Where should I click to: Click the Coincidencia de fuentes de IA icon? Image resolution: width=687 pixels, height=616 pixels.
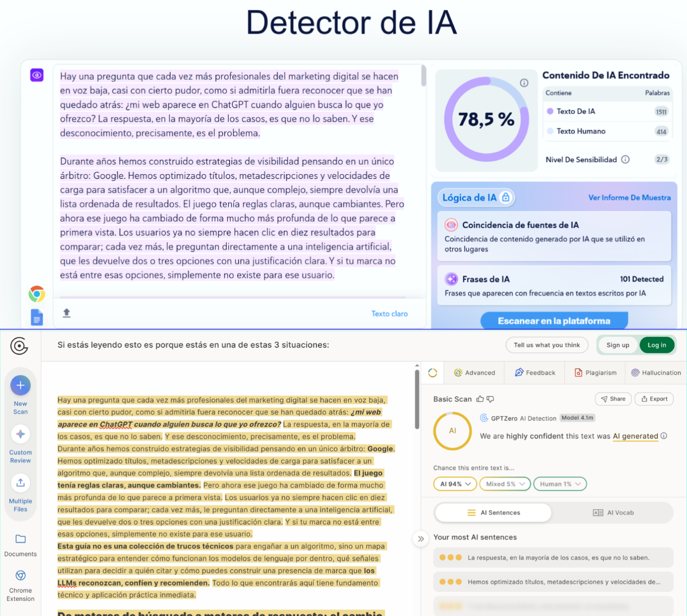pos(451,225)
